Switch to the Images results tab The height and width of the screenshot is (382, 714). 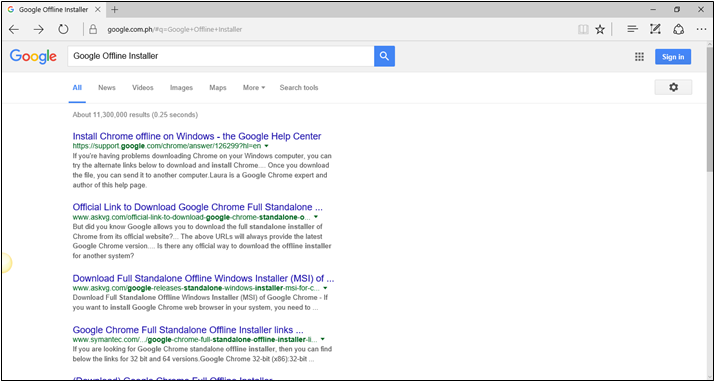pos(181,87)
